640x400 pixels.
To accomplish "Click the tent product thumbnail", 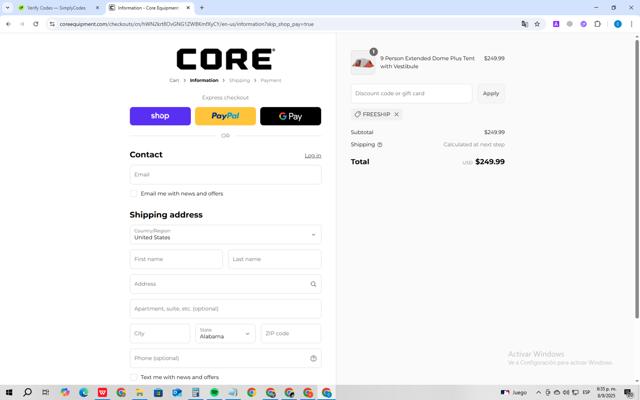I will click(x=363, y=62).
